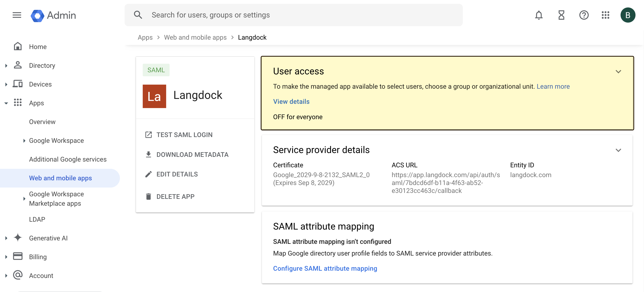Expand the Devices tree arrow

6,84
